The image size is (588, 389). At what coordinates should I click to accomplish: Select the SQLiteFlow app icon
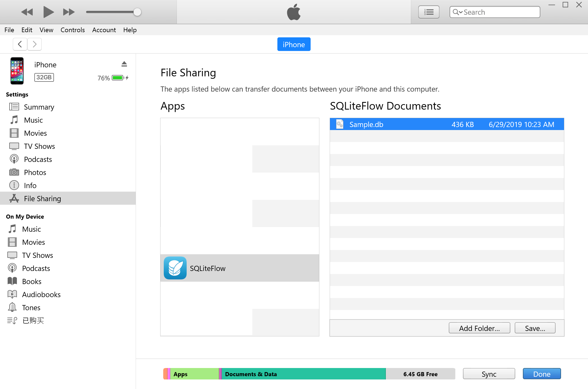[175, 268]
